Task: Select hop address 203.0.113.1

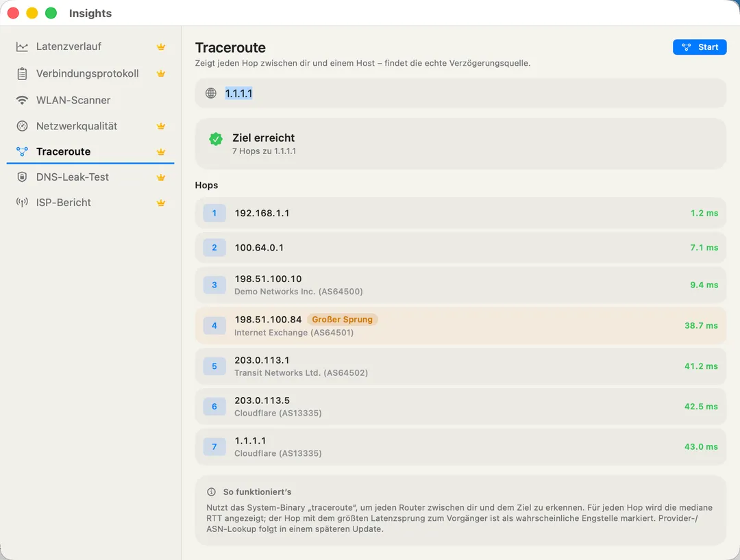Action: (x=262, y=360)
